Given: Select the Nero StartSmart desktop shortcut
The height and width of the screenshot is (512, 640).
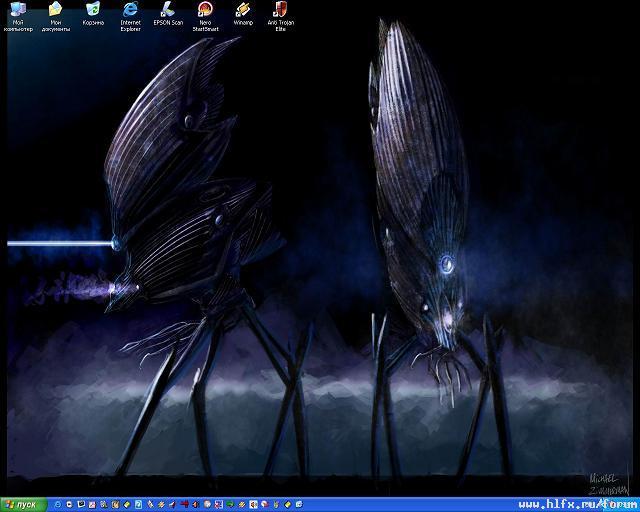Looking at the screenshot, I should click(x=205, y=17).
